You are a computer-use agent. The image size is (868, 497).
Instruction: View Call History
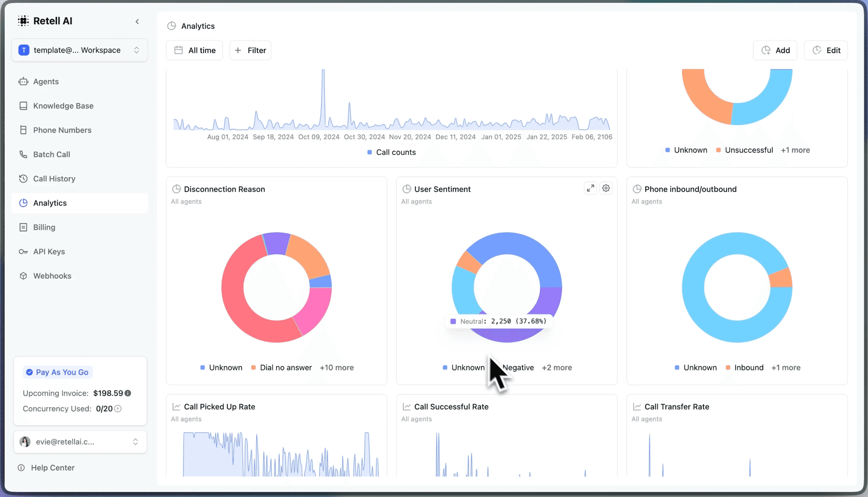point(54,179)
